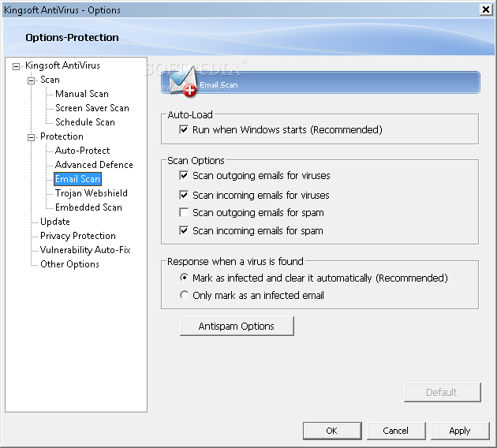Toggle Run when Windows starts checkbox
Image resolution: width=497 pixels, height=448 pixels.
(184, 129)
